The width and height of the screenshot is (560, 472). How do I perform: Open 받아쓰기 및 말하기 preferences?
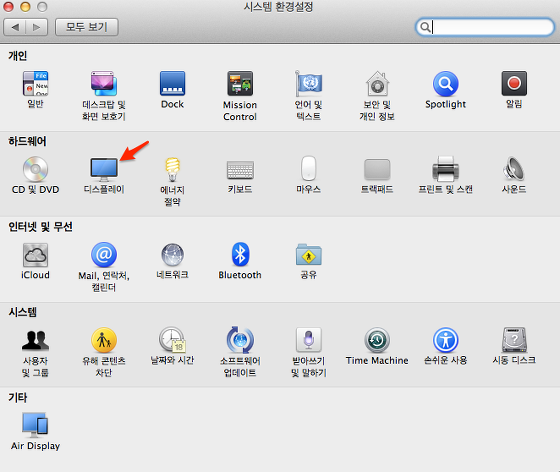(x=309, y=340)
